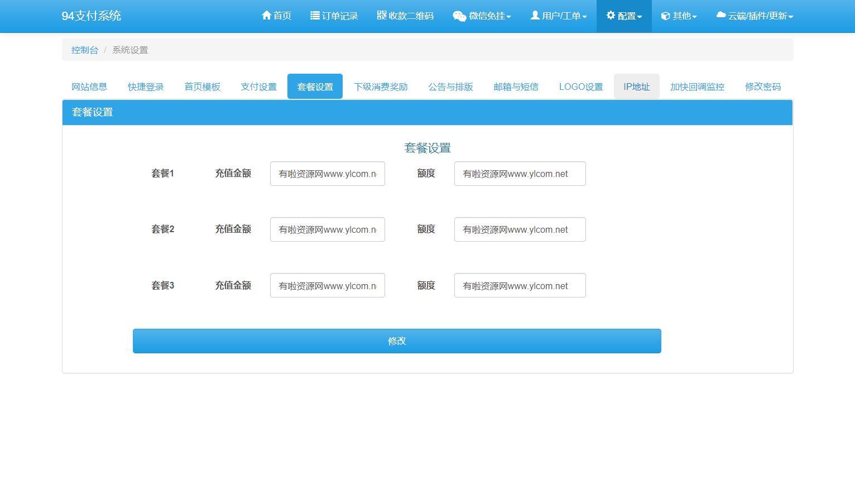Switch to the 公告与排版 tab
Image resolution: width=855 pixels, height=504 pixels.
tap(450, 87)
